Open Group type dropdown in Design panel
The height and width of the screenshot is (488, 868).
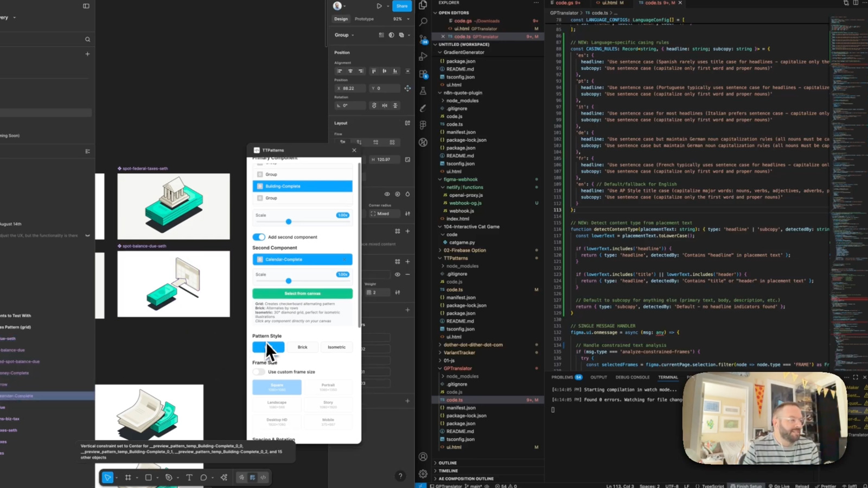point(344,35)
